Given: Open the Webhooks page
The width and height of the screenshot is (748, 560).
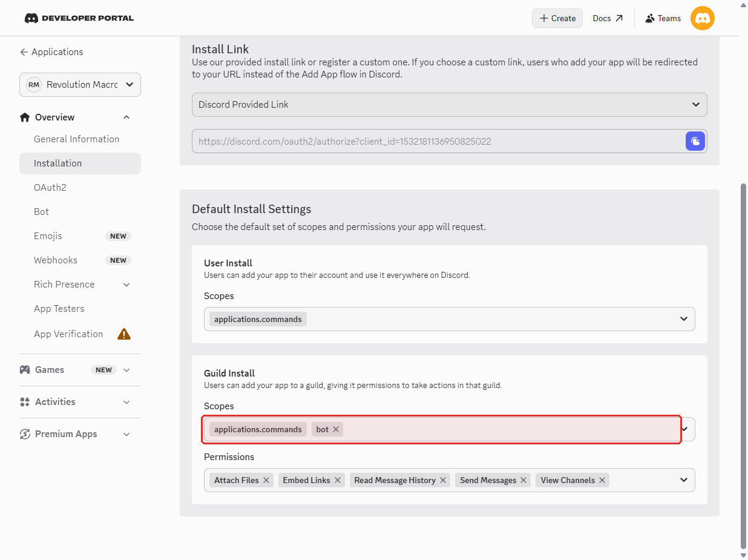Looking at the screenshot, I should click(56, 260).
